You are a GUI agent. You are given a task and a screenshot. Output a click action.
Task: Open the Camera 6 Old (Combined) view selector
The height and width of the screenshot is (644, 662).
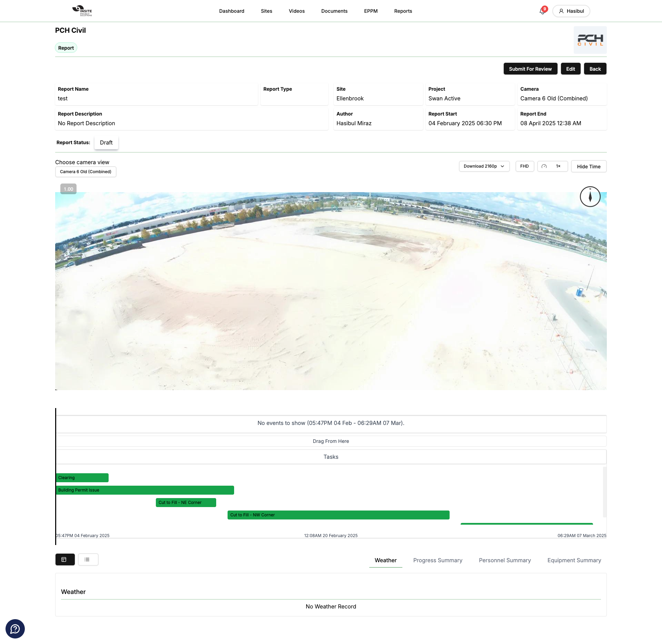click(86, 171)
